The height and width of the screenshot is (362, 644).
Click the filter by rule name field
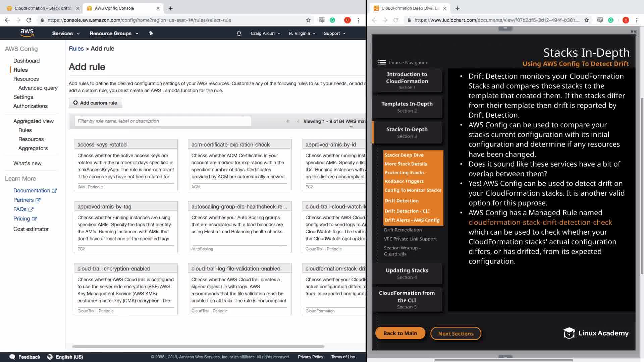[x=163, y=121]
